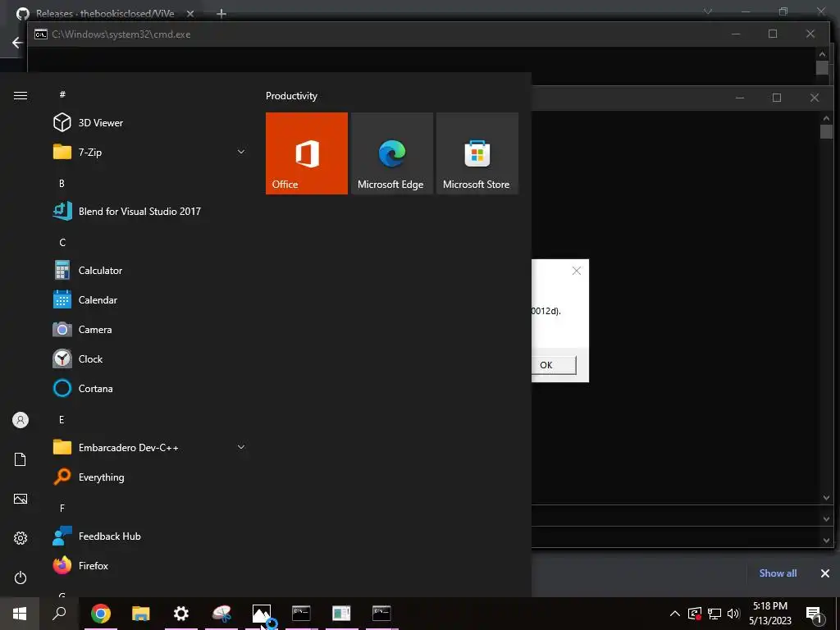The width and height of the screenshot is (840, 630).
Task: Open the Clock app
Action: point(150,359)
